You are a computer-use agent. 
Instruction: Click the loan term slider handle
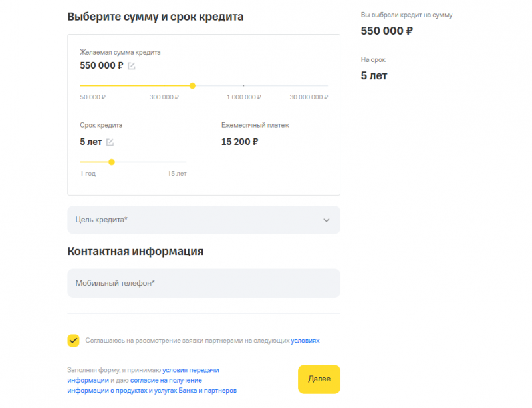click(111, 162)
